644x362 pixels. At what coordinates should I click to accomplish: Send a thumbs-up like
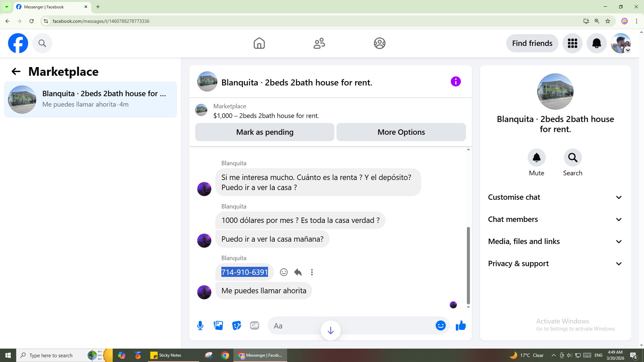coord(461,325)
